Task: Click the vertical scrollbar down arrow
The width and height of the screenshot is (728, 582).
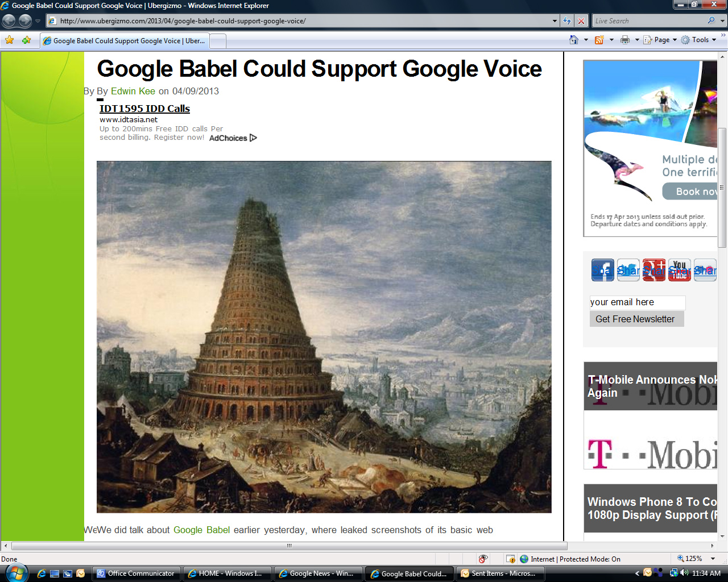Action: [722, 536]
